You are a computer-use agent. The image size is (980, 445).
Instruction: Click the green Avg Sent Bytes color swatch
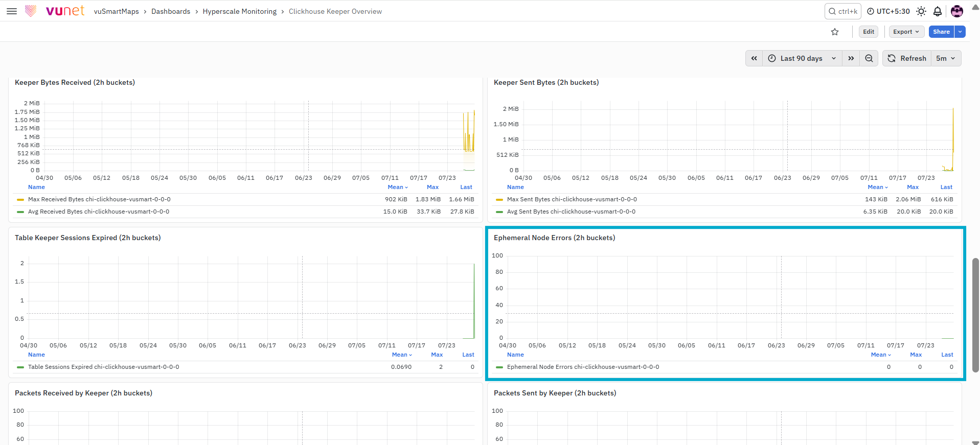click(x=499, y=212)
